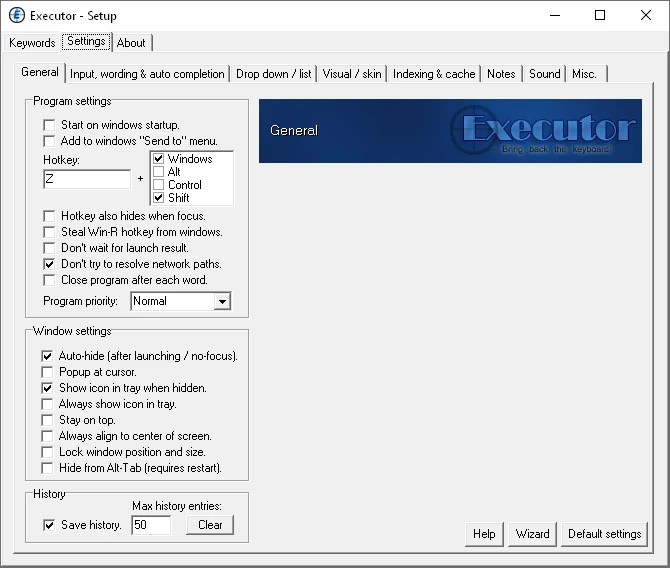
Task: Restore Default settings button
Action: [x=604, y=534]
